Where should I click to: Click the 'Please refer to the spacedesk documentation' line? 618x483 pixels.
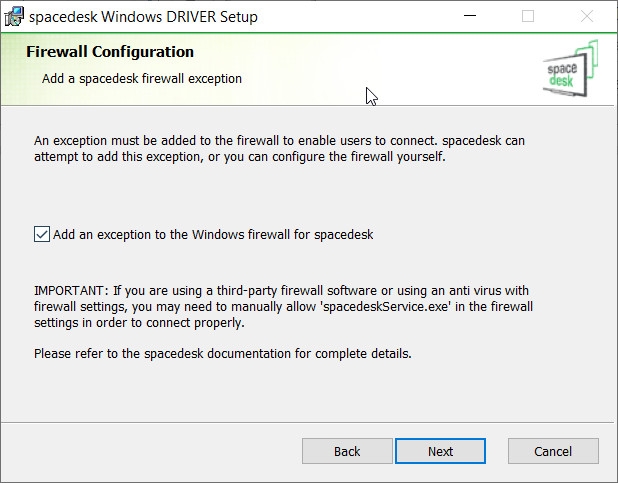pyautogui.click(x=223, y=354)
